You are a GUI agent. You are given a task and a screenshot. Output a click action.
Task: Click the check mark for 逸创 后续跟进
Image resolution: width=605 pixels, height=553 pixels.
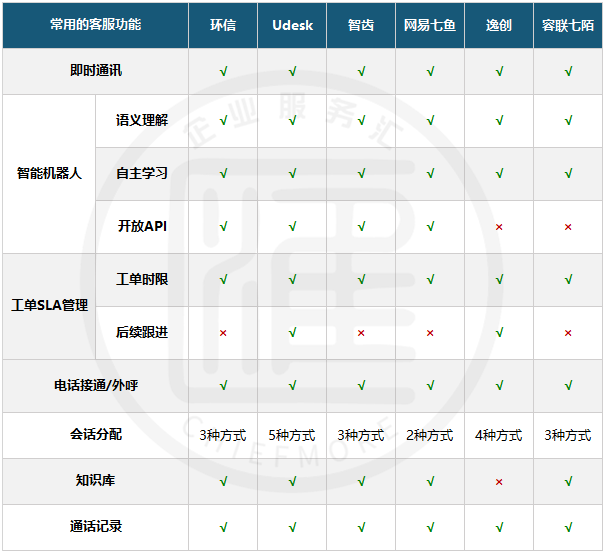pos(499,332)
